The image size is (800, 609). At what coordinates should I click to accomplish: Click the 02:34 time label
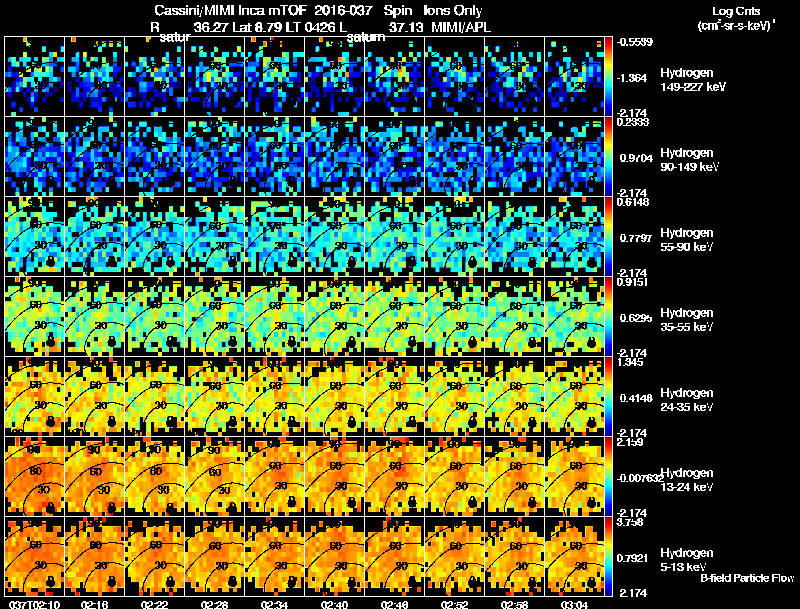(x=274, y=605)
